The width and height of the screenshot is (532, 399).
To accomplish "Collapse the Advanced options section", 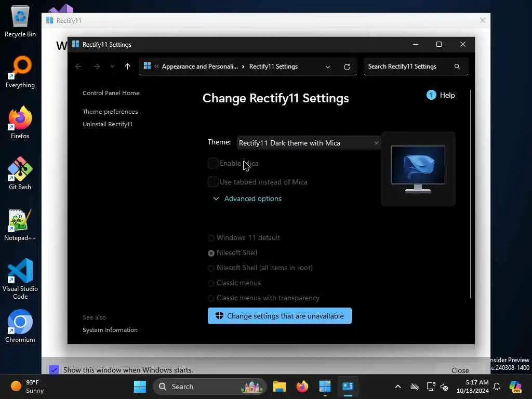I will [x=247, y=198].
